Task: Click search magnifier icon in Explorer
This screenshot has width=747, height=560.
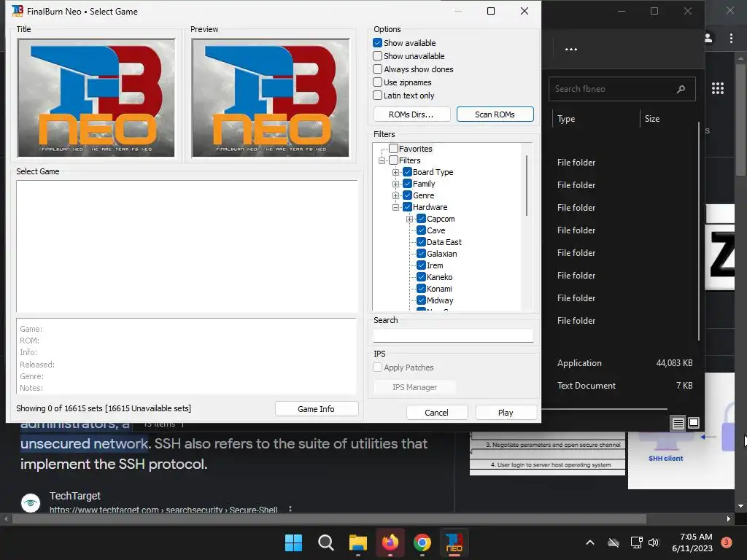Action: (x=681, y=89)
